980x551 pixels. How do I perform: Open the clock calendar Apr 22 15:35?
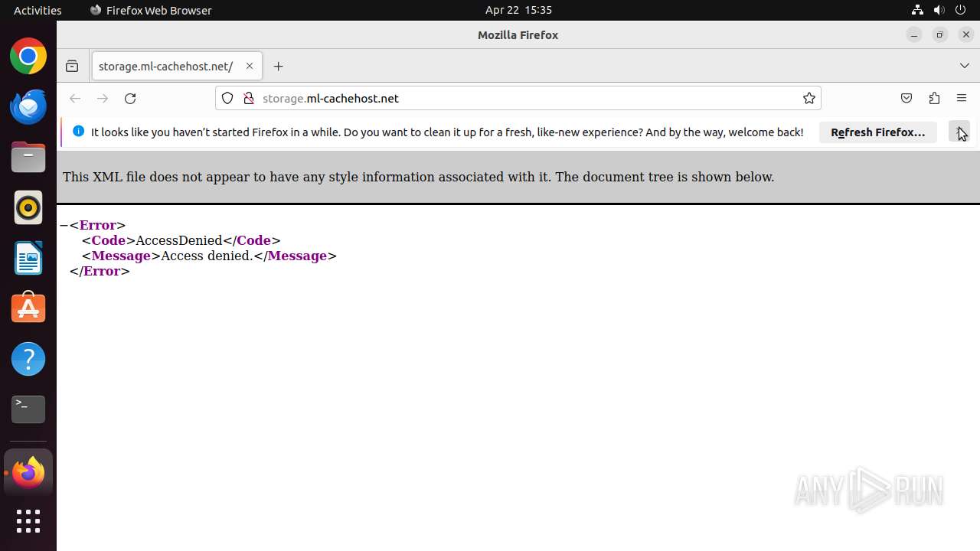(518, 10)
